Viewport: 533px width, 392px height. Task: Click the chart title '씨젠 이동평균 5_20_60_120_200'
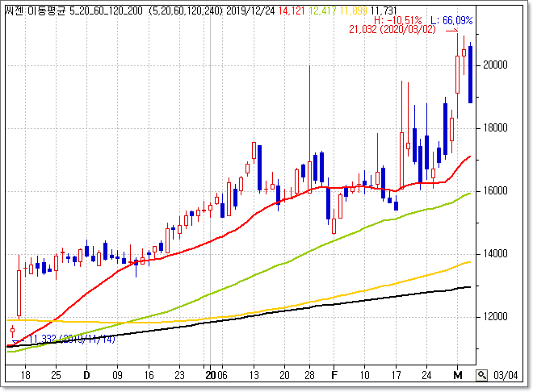point(74,10)
